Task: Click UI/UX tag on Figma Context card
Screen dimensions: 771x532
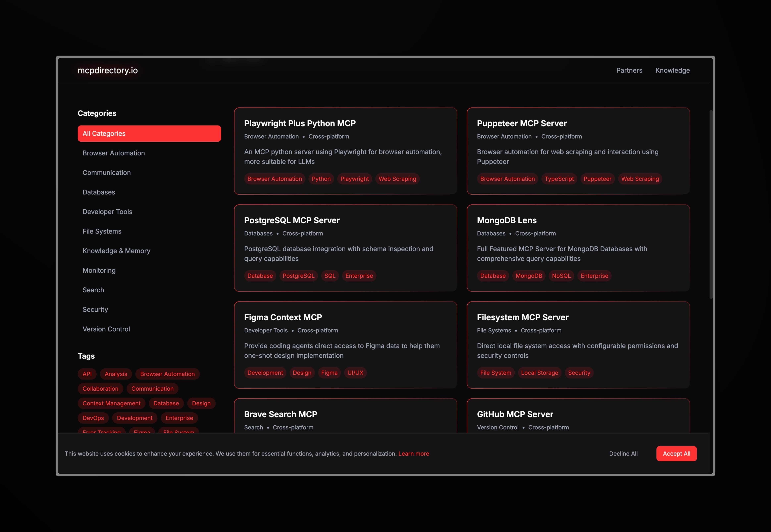Action: coord(355,373)
